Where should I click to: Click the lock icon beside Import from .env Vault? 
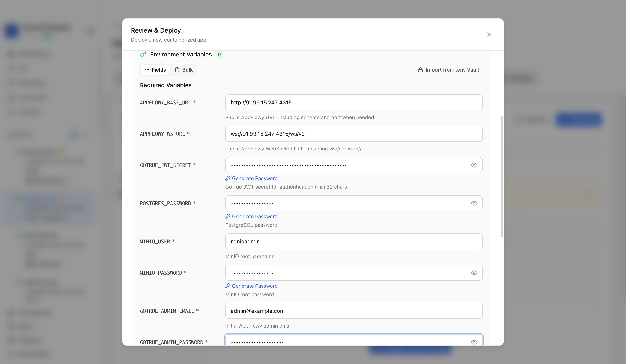point(420,70)
